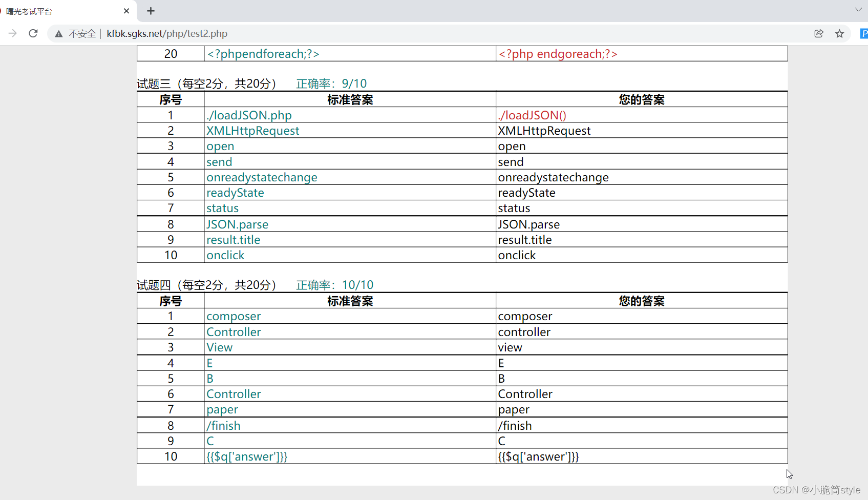
Task: Click the red answer <?php endgoreach;?>
Action: pyautogui.click(x=558, y=54)
